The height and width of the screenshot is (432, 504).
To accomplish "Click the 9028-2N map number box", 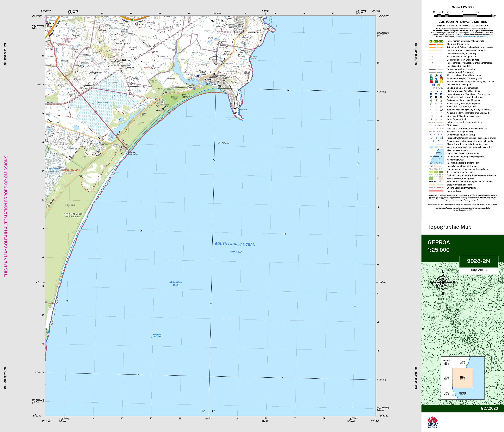I will [x=478, y=261].
